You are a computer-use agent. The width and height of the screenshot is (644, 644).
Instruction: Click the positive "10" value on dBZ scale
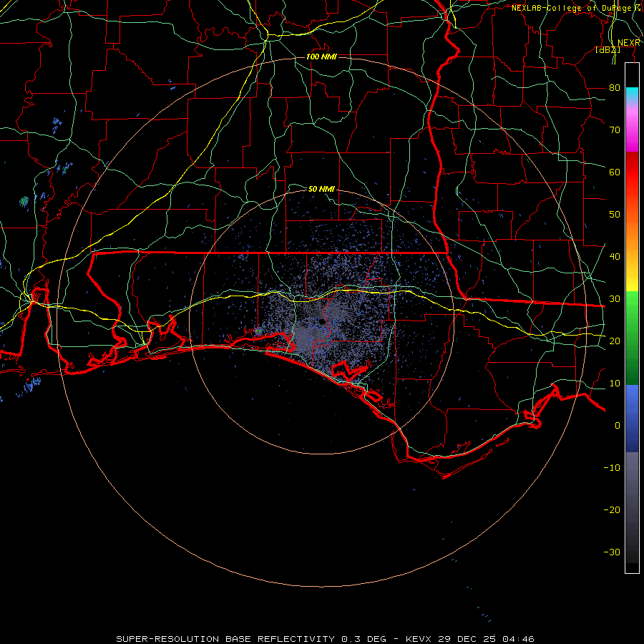click(615, 384)
